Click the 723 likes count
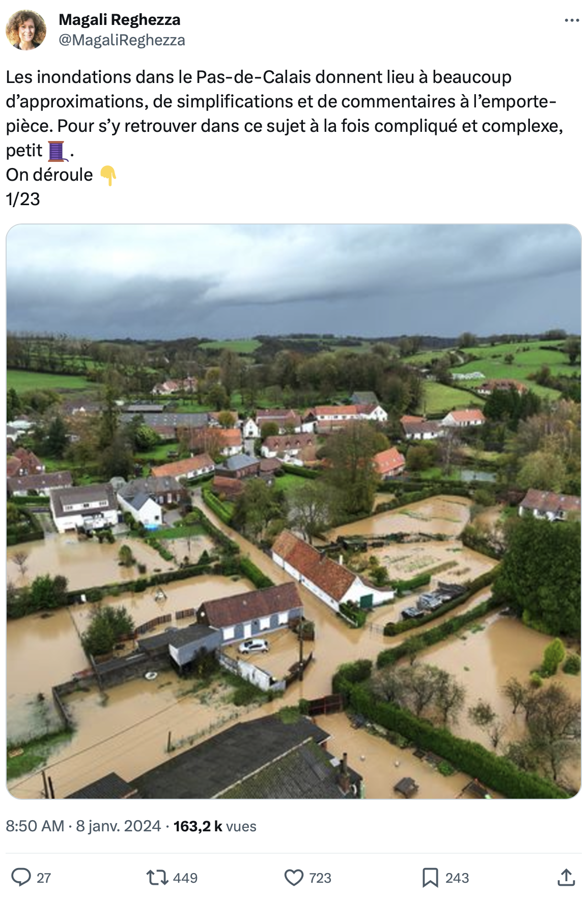Screen dimensions: 588x897 click(x=320, y=878)
